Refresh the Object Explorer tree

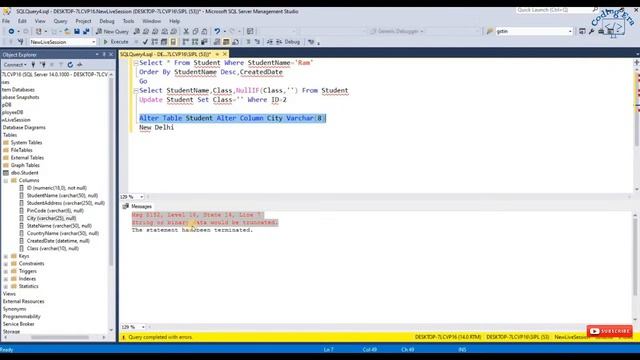pos(70,64)
